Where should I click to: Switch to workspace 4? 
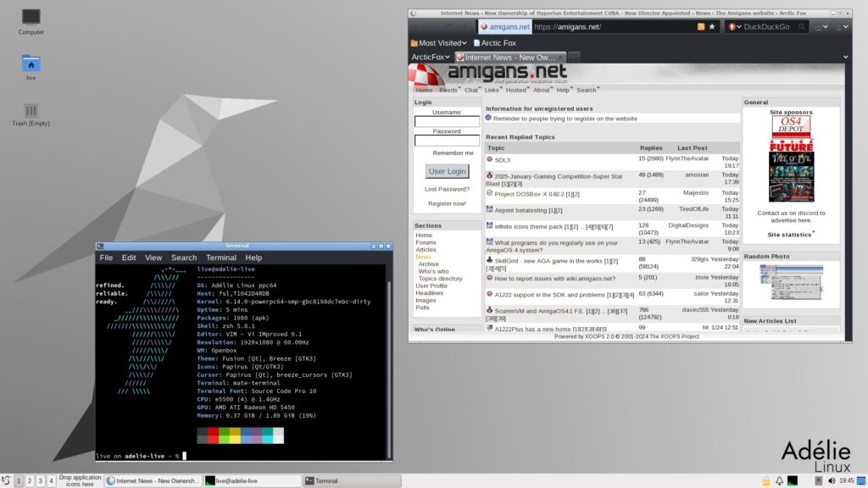coord(51,481)
